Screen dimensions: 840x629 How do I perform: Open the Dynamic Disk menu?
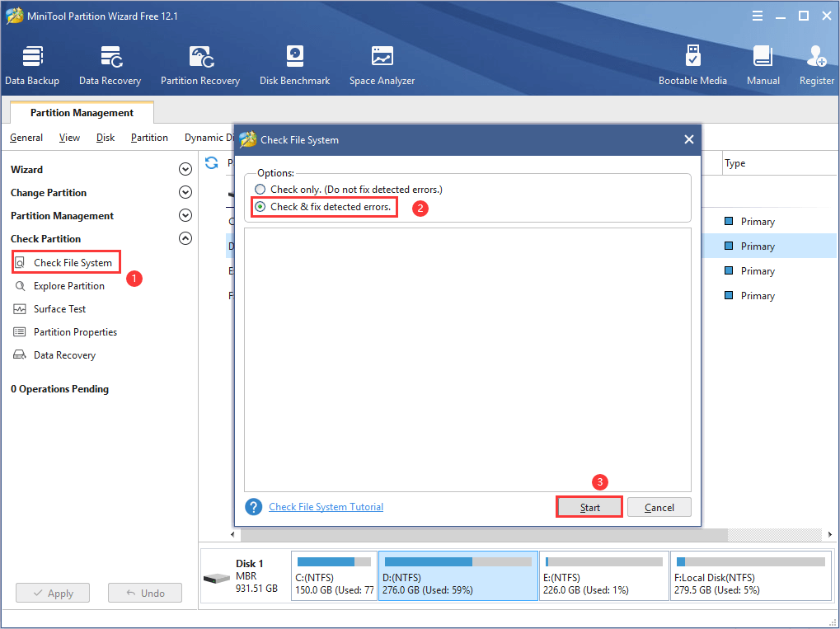tap(211, 138)
